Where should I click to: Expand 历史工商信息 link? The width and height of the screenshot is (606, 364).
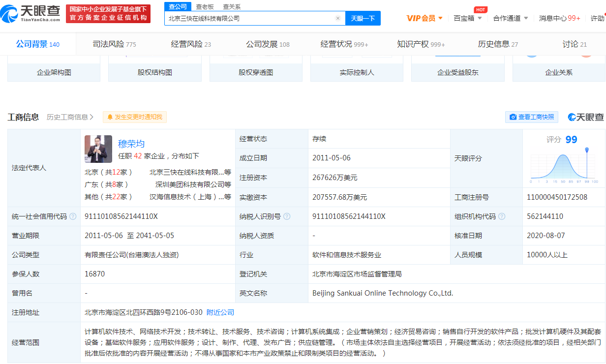[70, 117]
